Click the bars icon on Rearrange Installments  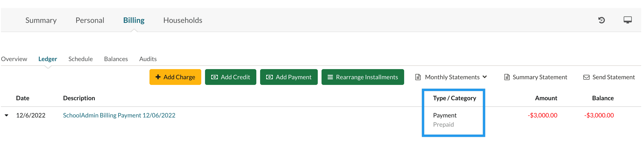click(330, 77)
